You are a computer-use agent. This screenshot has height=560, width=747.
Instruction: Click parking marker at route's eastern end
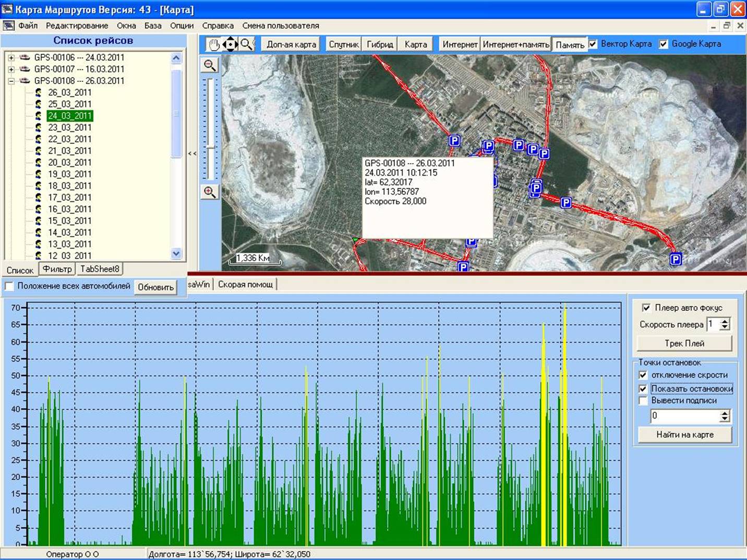tap(676, 259)
